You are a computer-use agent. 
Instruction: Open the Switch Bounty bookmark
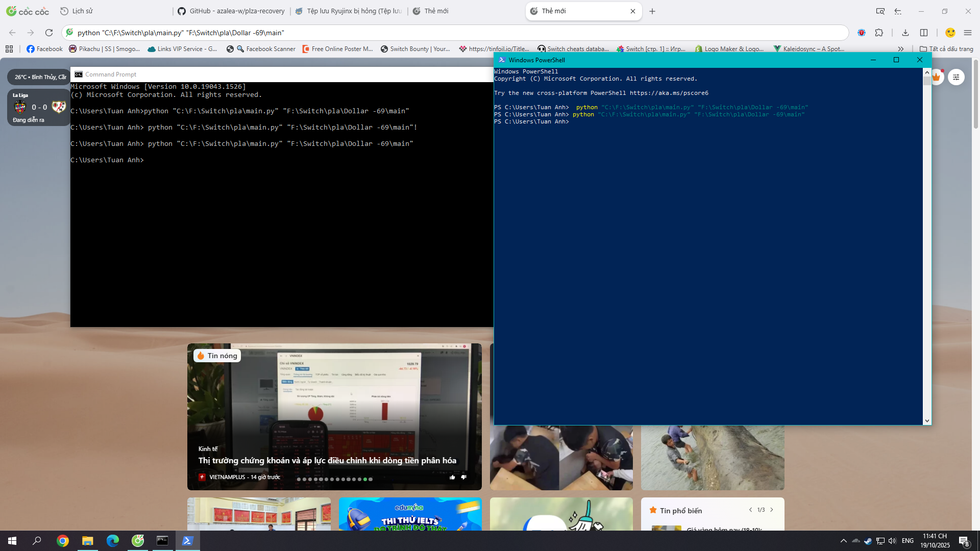tap(415, 49)
